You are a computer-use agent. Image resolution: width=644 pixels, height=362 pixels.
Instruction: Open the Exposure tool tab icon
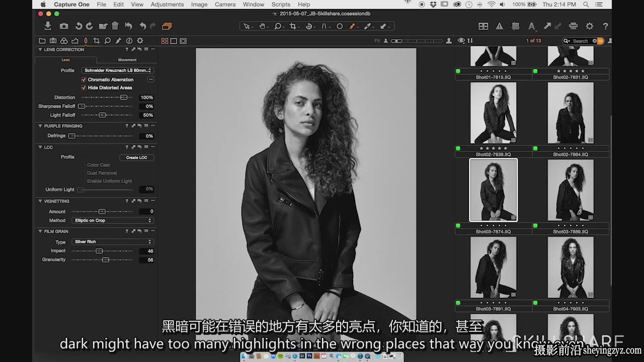click(75, 41)
